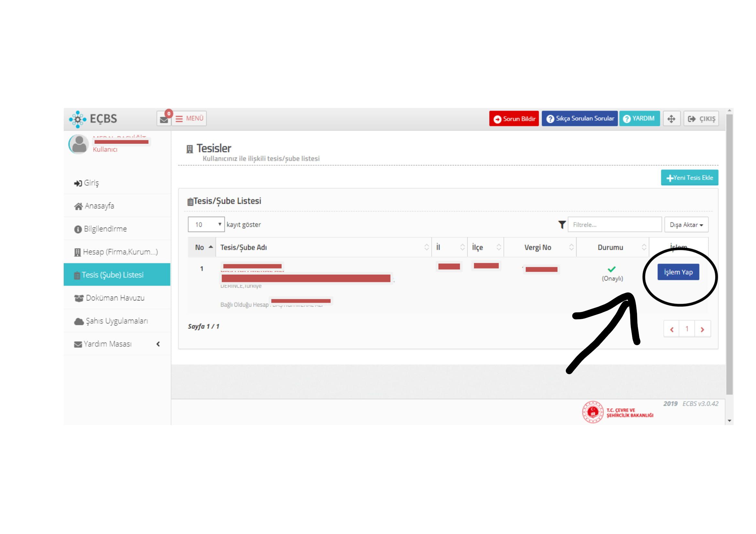756x534 pixels.
Task: Open Şahıs Uygulamaları in the sidebar
Action: pos(116,321)
